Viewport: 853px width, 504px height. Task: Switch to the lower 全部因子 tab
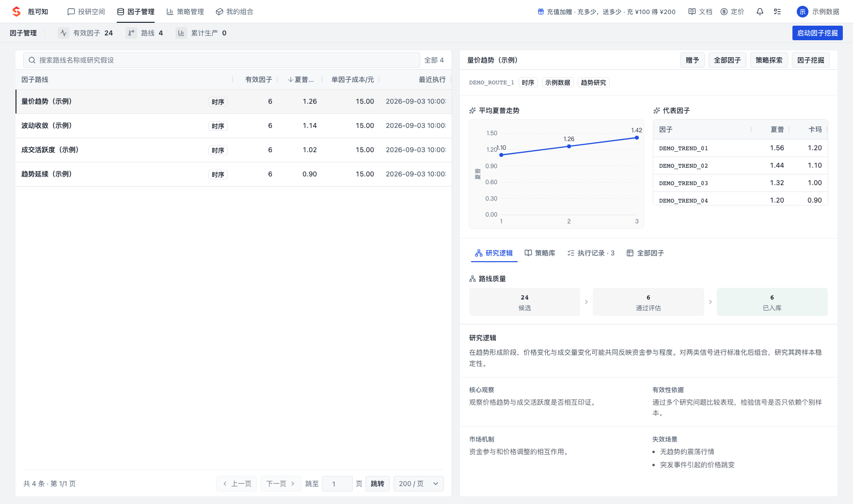(x=645, y=253)
